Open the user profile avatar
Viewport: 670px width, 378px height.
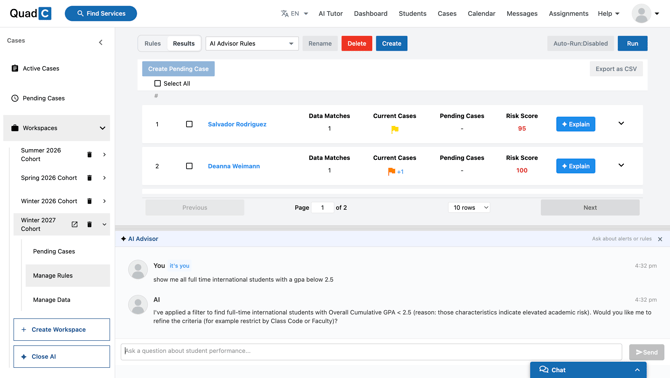click(x=641, y=14)
